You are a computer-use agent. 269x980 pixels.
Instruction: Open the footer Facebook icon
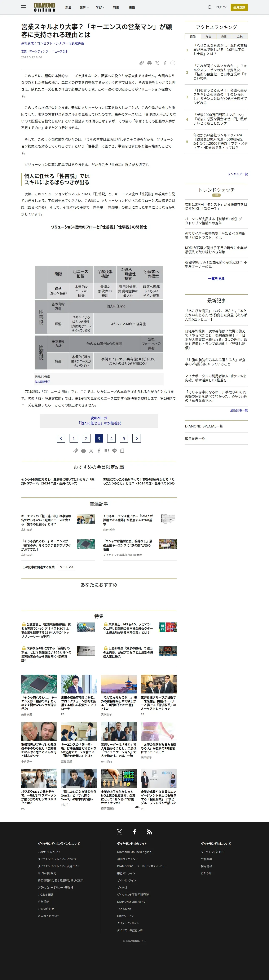[134, 832]
